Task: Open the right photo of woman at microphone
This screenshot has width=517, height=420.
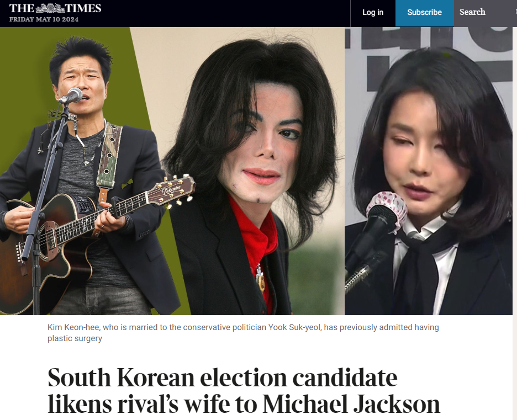Action: click(429, 171)
